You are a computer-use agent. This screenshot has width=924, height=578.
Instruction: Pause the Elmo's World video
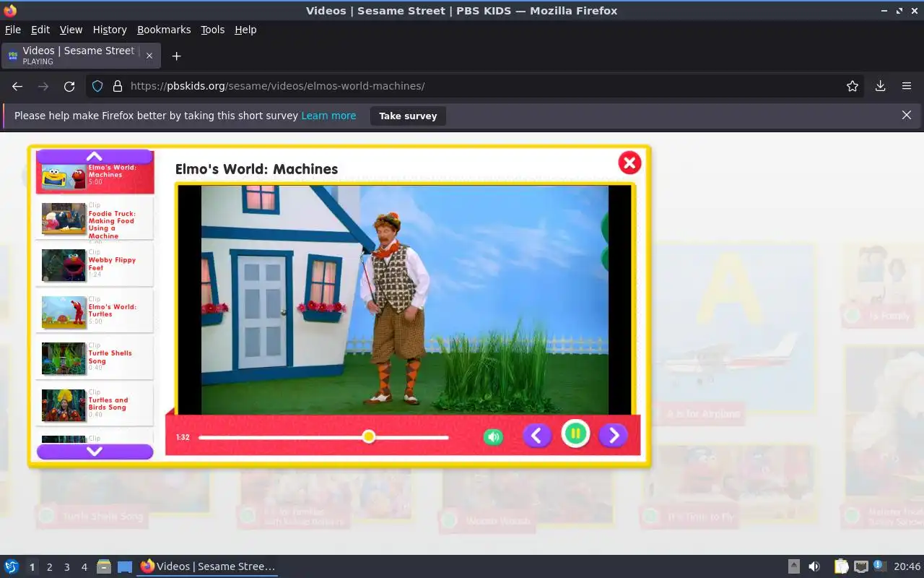[575, 434]
